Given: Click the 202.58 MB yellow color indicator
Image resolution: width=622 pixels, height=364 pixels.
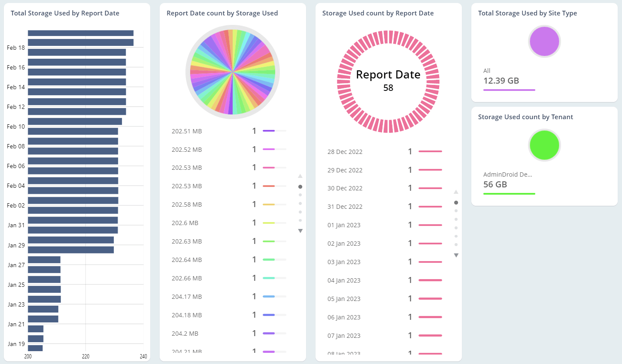Looking at the screenshot, I should click(269, 205).
